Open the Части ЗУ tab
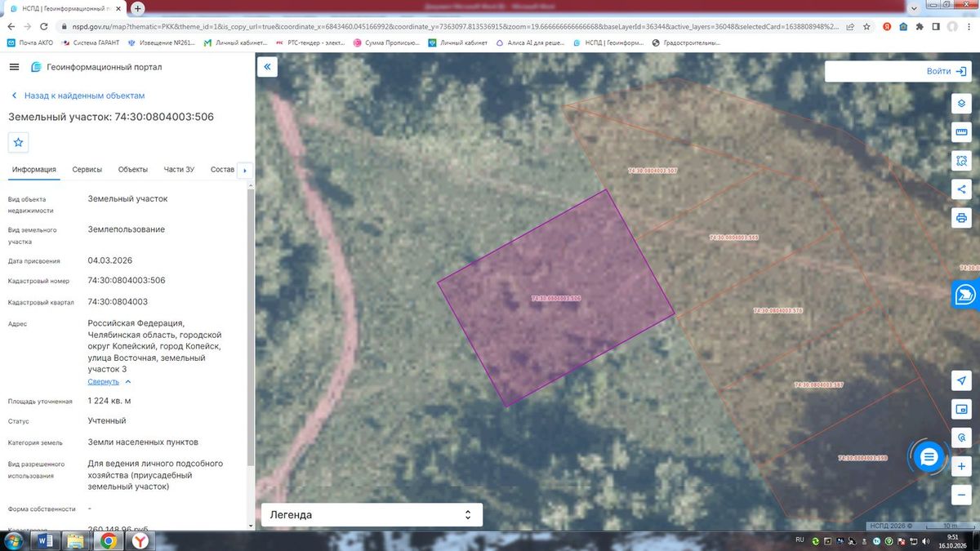The image size is (980, 551). tap(179, 170)
